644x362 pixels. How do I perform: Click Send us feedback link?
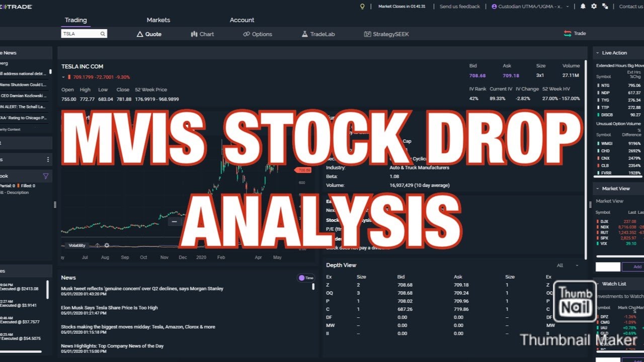[x=460, y=7]
